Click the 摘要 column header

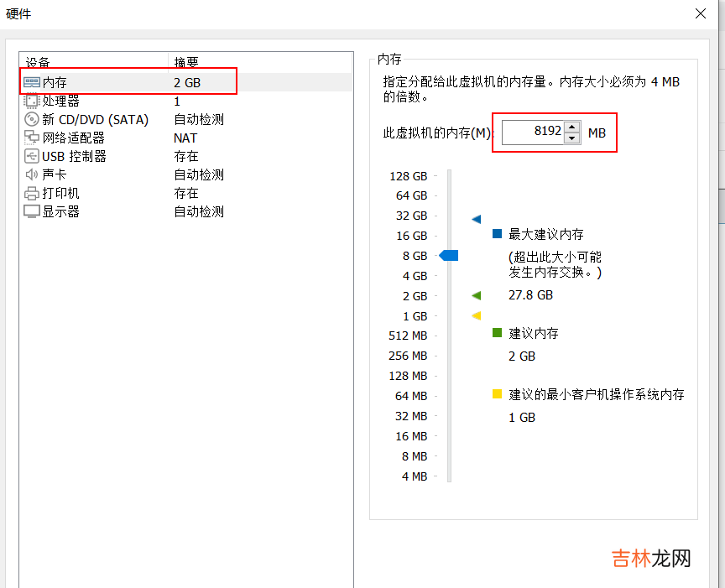(x=186, y=63)
